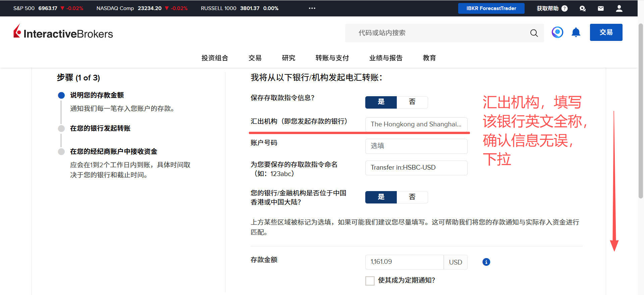Click the IBKR ForecastTrader button
This screenshot has height=295, width=644.
coord(491,8)
